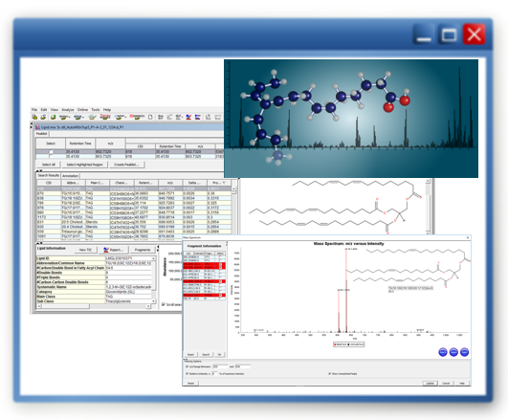The height and width of the screenshot is (420, 508).
Task: Click the first open-file toolbar icon
Action: pos(34,117)
